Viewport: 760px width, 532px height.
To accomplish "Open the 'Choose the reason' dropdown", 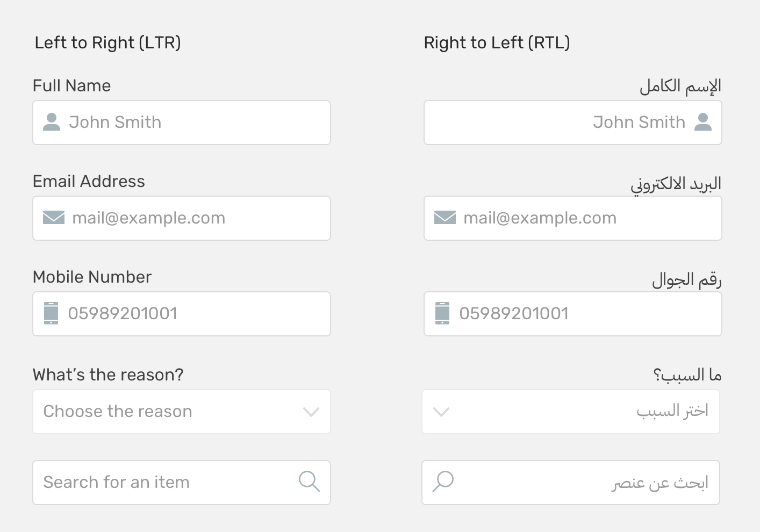I will (x=172, y=412).
